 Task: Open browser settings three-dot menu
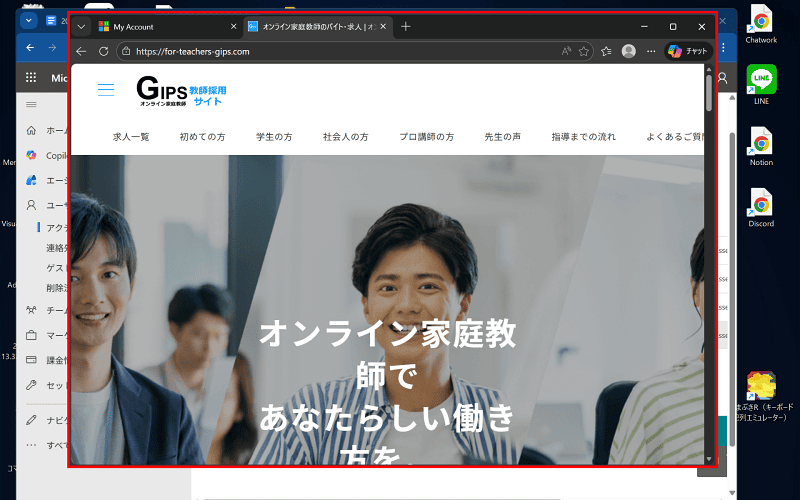point(652,51)
